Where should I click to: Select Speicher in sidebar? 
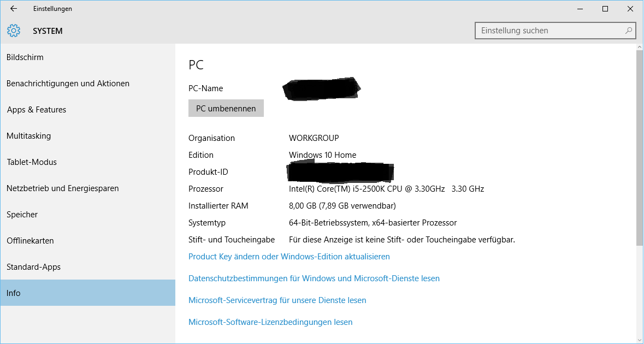click(x=87, y=215)
